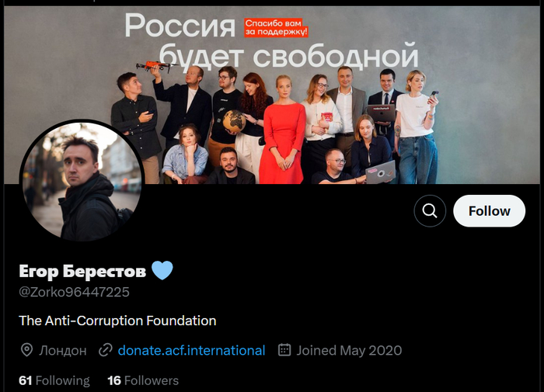This screenshot has height=392, width=544.
Task: Open the circular profile avatar photo
Action: coord(82,181)
